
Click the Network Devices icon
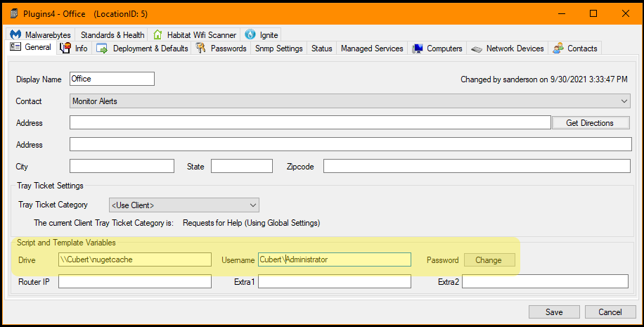click(477, 49)
